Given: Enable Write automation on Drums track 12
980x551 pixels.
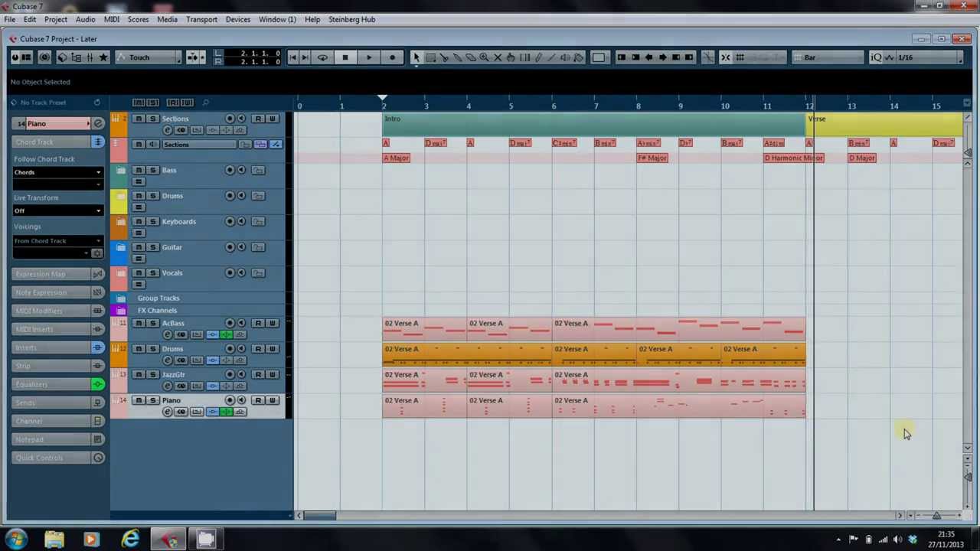Looking at the screenshot, I should [x=272, y=349].
